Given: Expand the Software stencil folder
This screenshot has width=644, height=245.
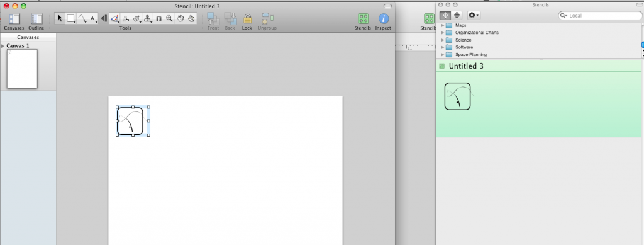Looking at the screenshot, I should (443, 47).
